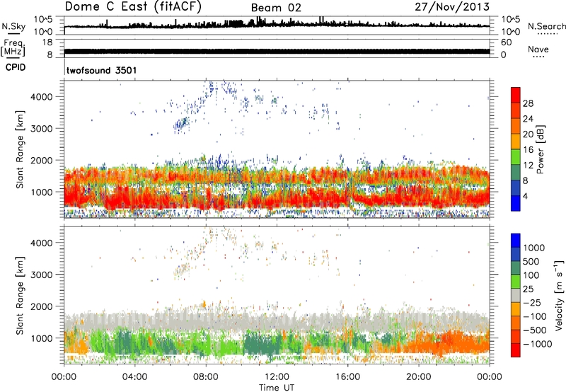The height and width of the screenshot is (392, 566).
Task: Pick the teal power segment between 8 and 12
Action: coord(516,173)
